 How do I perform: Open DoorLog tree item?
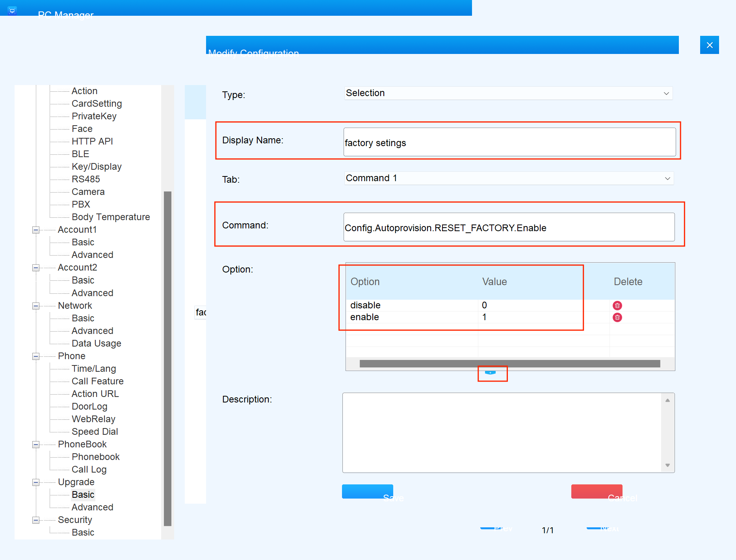click(89, 406)
